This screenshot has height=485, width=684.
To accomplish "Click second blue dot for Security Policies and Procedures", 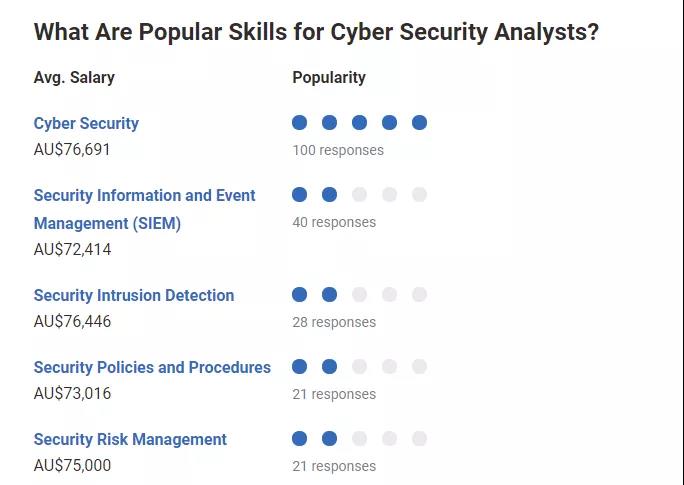I will (330, 367).
